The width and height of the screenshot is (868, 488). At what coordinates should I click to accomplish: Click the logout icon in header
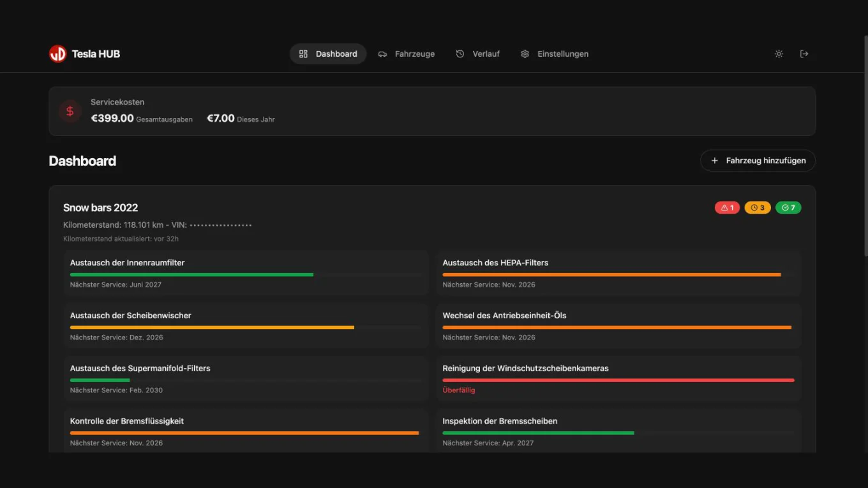[x=804, y=54]
